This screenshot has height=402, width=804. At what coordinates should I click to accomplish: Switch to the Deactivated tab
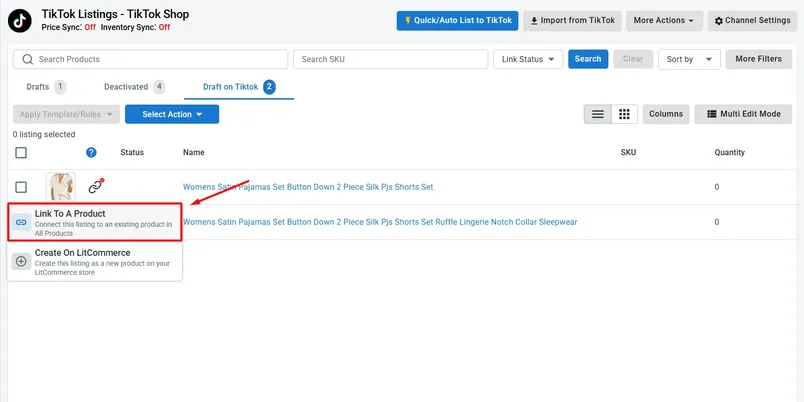coord(134,87)
